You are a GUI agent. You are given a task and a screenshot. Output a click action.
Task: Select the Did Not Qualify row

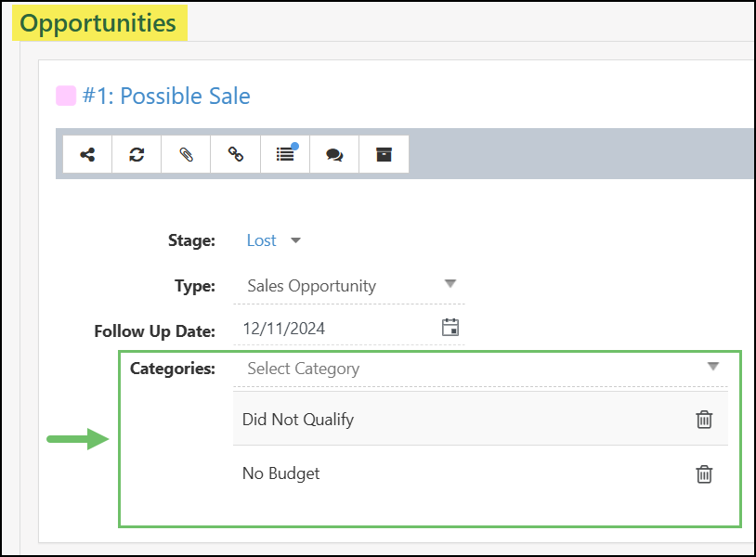coord(298,420)
